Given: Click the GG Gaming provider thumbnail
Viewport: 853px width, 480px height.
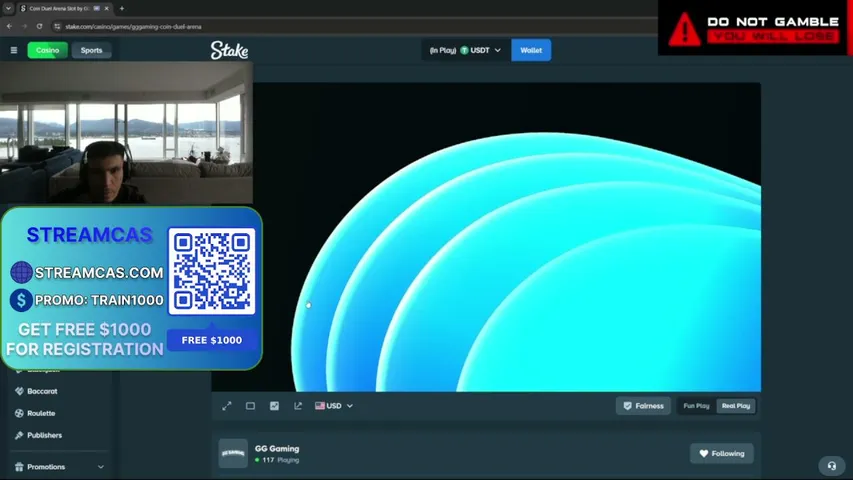Looking at the screenshot, I should click(x=233, y=453).
